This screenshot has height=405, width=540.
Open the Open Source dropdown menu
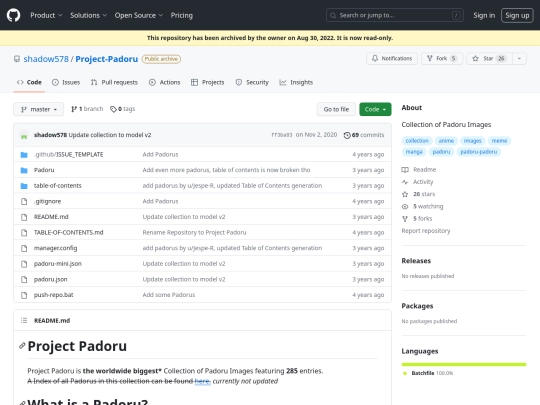[139, 15]
